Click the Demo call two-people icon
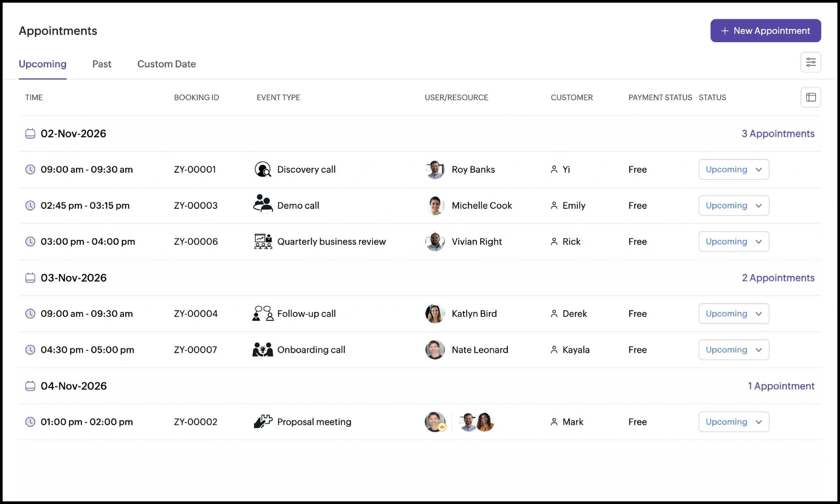The width and height of the screenshot is (840, 504). click(262, 205)
